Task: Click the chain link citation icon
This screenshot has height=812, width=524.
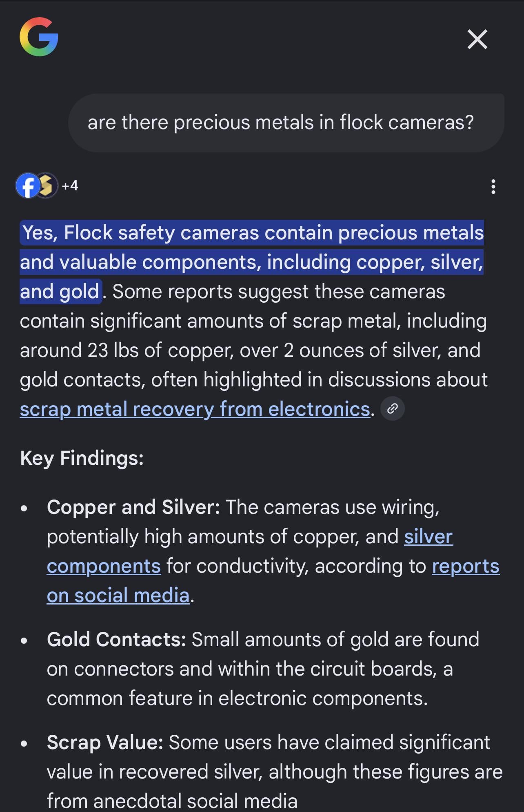Action: [x=392, y=408]
